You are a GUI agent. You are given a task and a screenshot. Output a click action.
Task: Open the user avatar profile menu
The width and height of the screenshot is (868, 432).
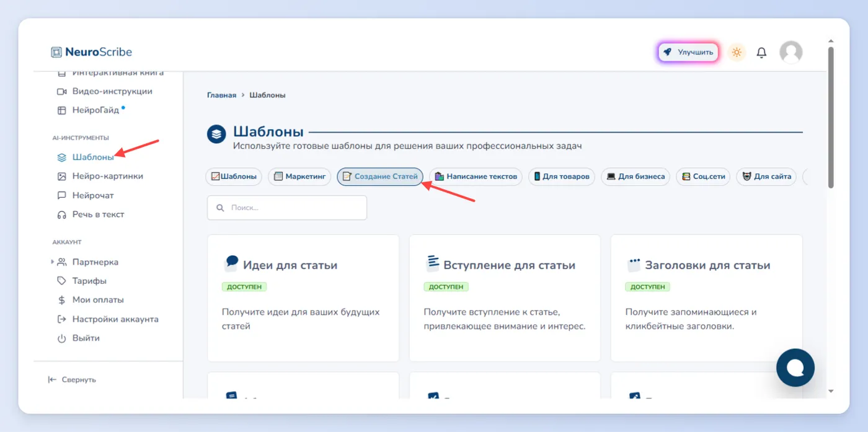tap(790, 53)
